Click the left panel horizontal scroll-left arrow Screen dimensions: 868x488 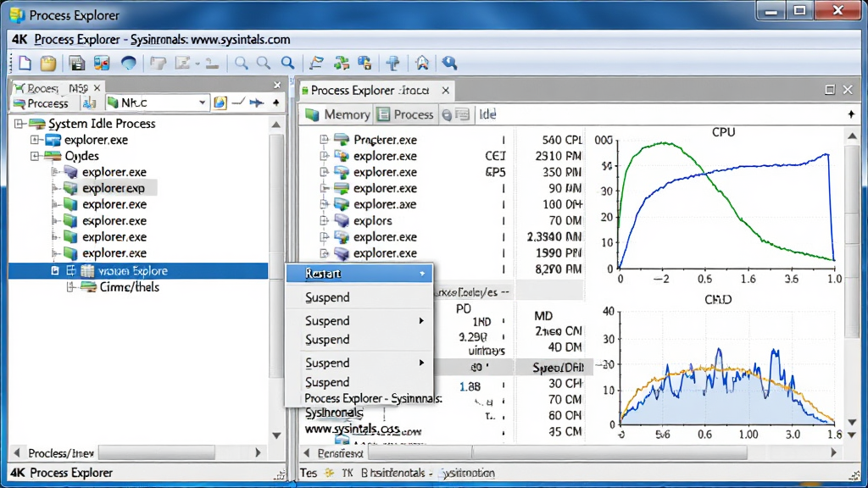(x=17, y=452)
